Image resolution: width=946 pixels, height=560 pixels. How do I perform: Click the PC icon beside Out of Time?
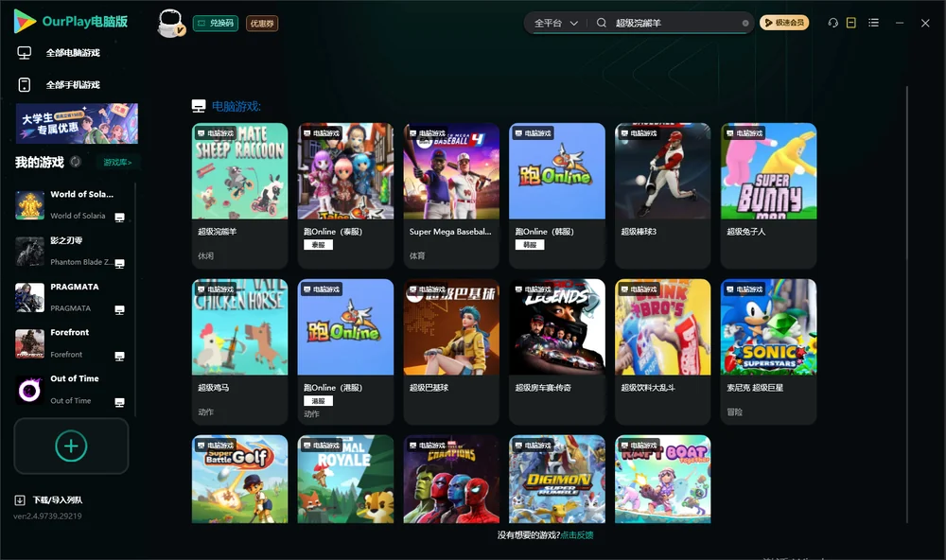[119, 403]
